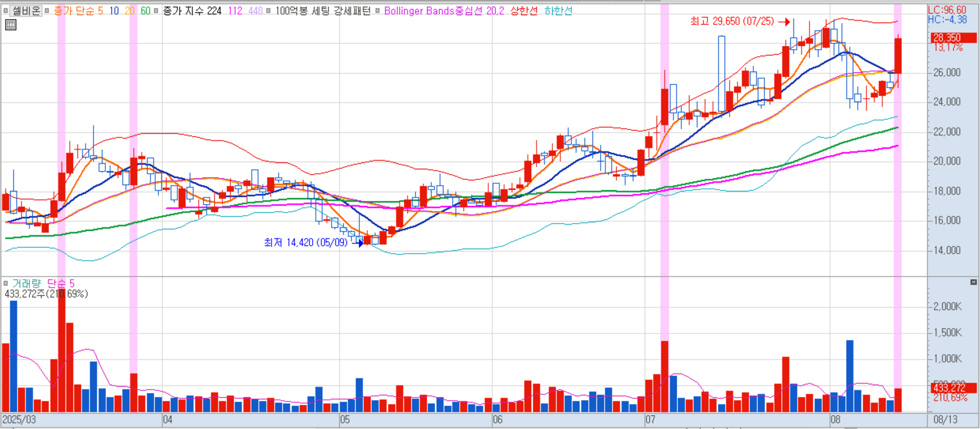Click the 08/13 current date label
The width and height of the screenshot is (980, 429).
coord(945,420)
